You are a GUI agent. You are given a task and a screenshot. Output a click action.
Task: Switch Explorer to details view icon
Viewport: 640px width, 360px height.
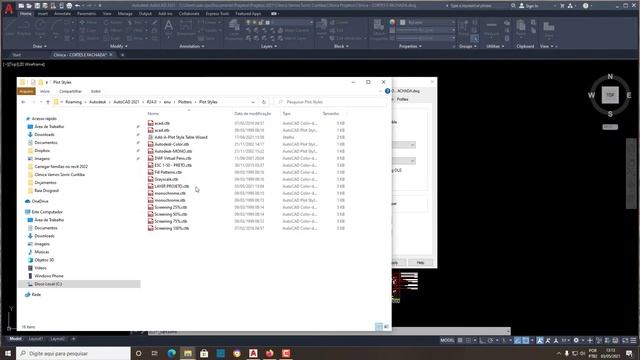point(379,327)
